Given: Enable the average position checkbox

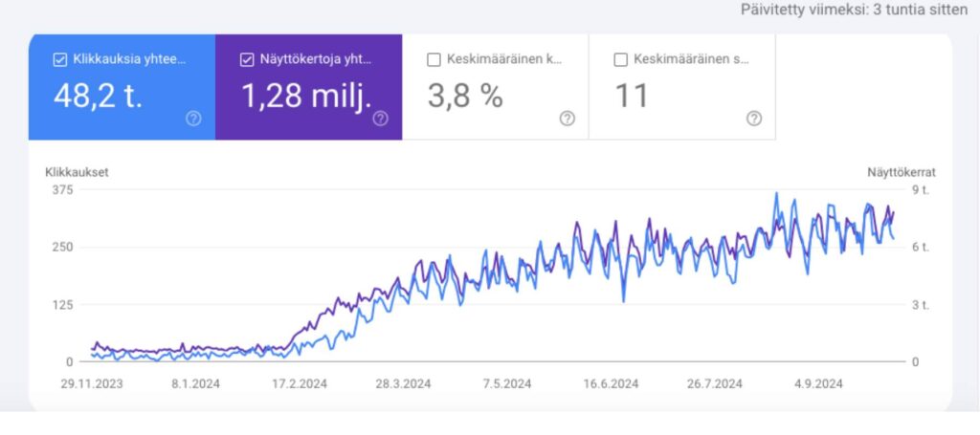Looking at the screenshot, I should pyautogui.click(x=620, y=59).
